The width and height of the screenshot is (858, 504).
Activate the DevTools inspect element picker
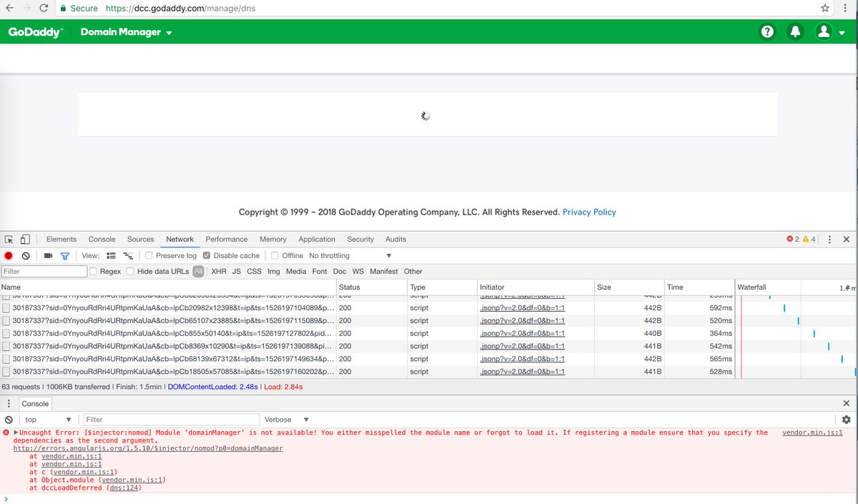[9, 239]
